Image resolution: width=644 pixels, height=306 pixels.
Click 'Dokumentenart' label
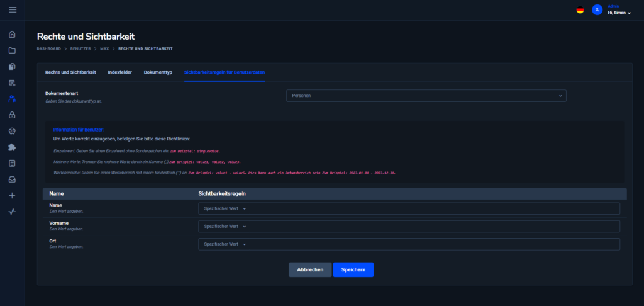[x=61, y=94]
